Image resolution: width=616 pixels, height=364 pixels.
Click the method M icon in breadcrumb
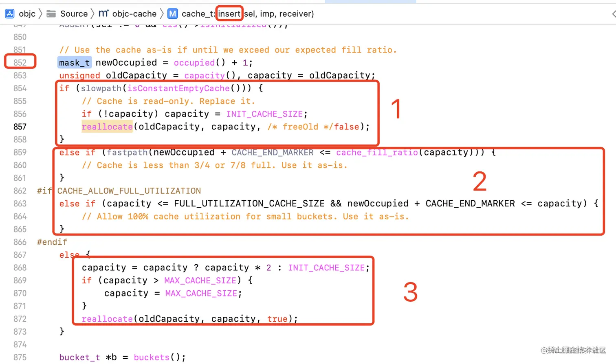(x=173, y=14)
